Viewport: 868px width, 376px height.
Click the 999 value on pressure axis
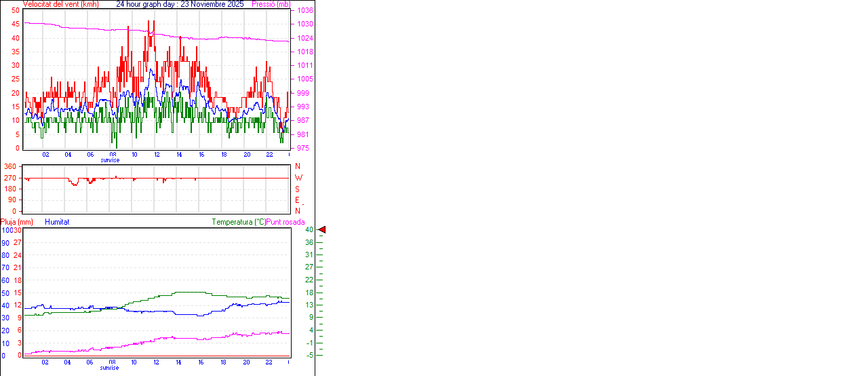coord(302,93)
